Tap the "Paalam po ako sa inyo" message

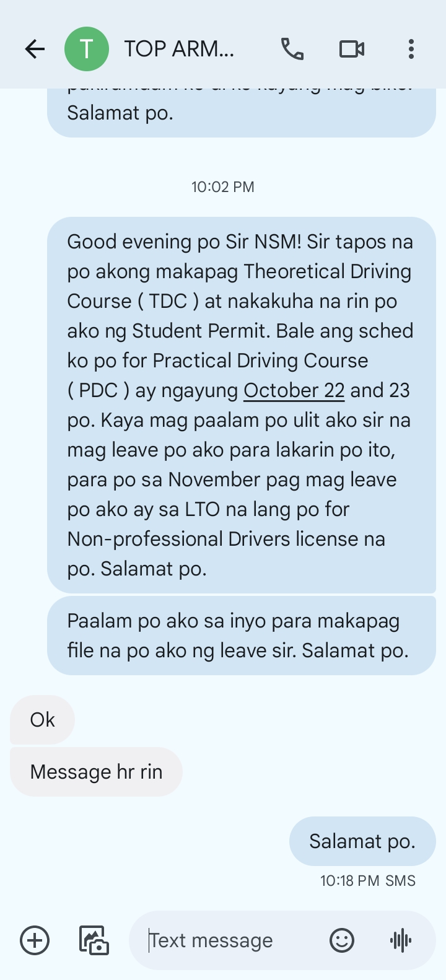point(242,636)
